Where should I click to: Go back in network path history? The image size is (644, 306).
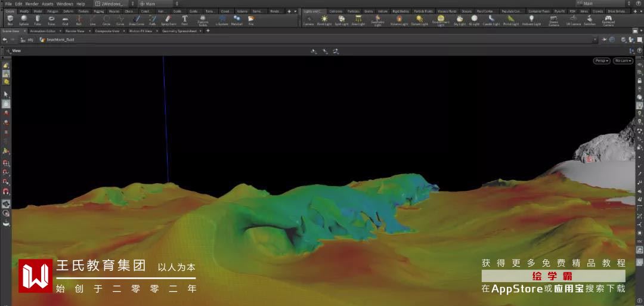coord(5,40)
